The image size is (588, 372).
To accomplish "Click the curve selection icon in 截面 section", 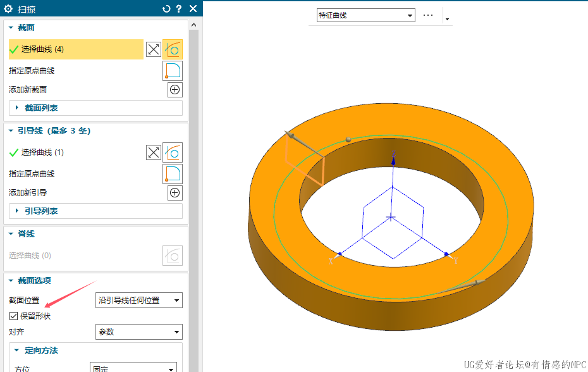I will click(x=173, y=49).
